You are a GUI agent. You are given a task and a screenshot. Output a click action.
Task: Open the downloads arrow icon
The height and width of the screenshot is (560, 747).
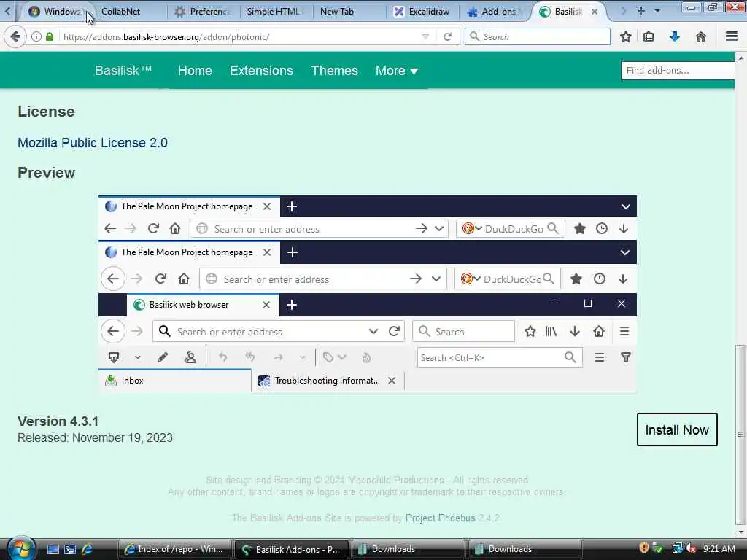(675, 36)
